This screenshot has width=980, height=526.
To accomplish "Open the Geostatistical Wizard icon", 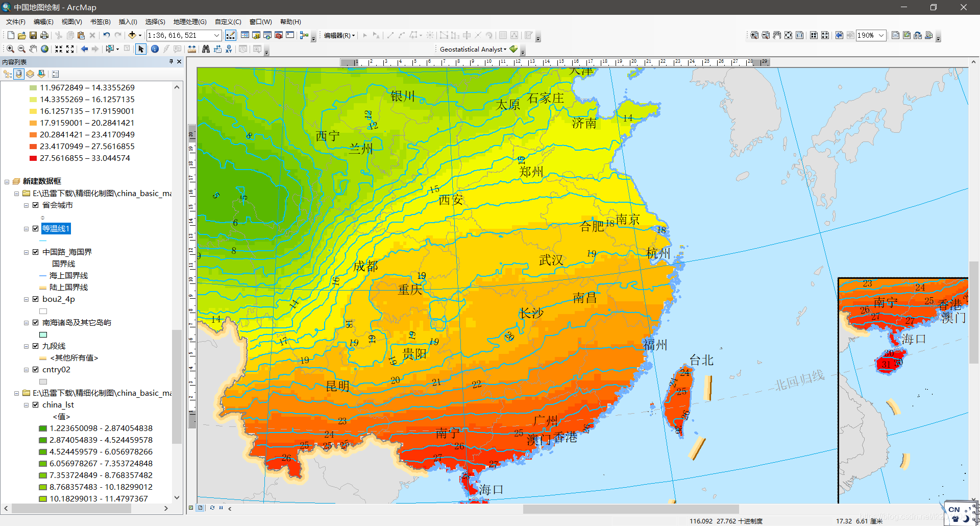I will pyautogui.click(x=513, y=49).
